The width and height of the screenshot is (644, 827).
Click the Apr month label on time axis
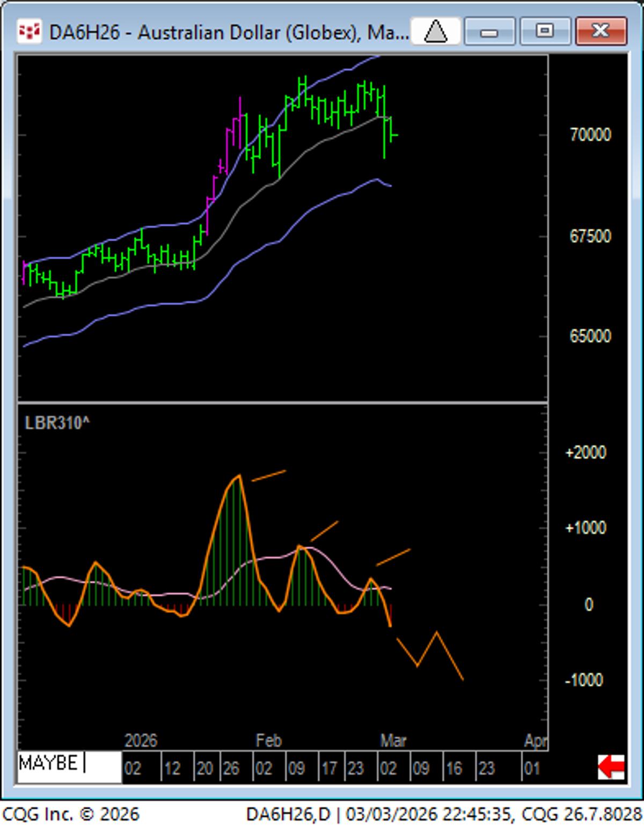pos(535,741)
